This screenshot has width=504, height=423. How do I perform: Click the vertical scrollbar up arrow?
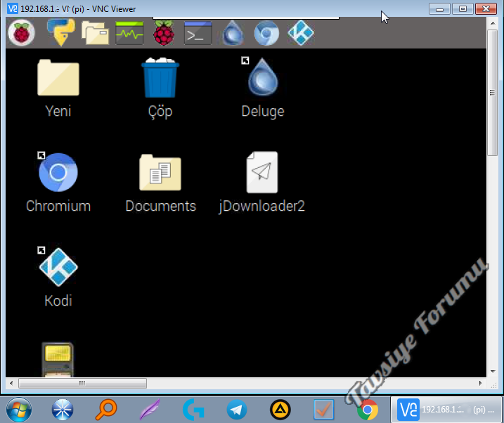[493, 23]
